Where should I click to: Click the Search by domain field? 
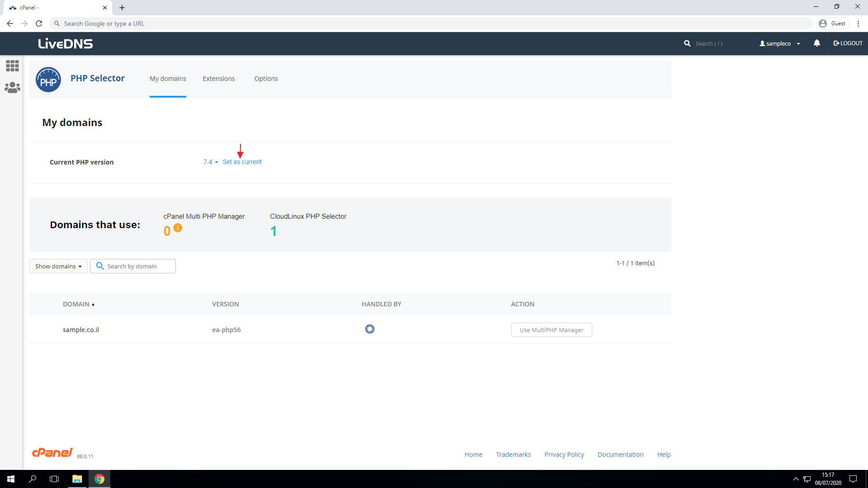133,266
